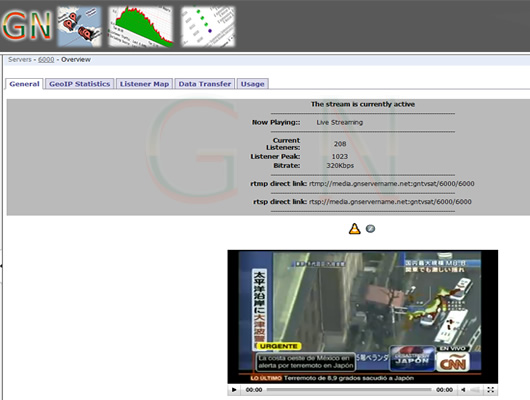The width and height of the screenshot is (530, 400).
Task: Adjust the video player volume slider
Action: tap(475, 390)
